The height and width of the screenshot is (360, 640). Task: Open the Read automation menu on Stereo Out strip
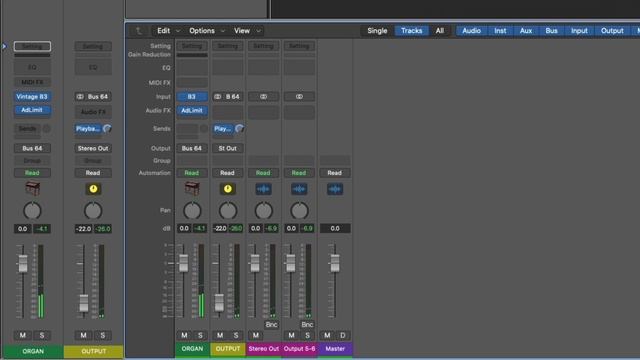click(x=263, y=173)
